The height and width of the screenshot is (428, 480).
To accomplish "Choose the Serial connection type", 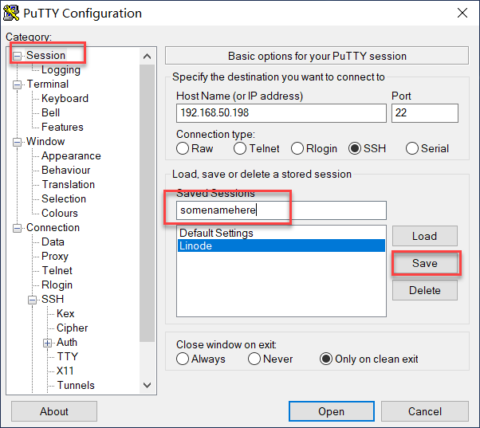I will click(x=427, y=148).
